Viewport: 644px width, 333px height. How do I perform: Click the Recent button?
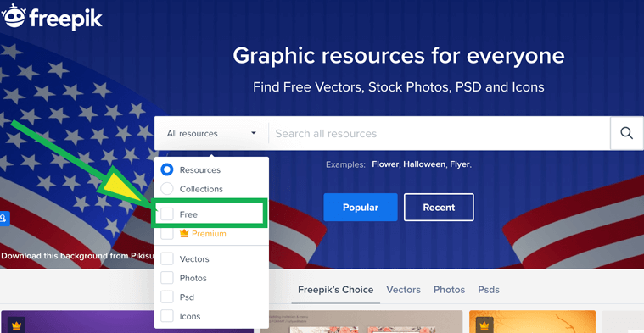[439, 207]
